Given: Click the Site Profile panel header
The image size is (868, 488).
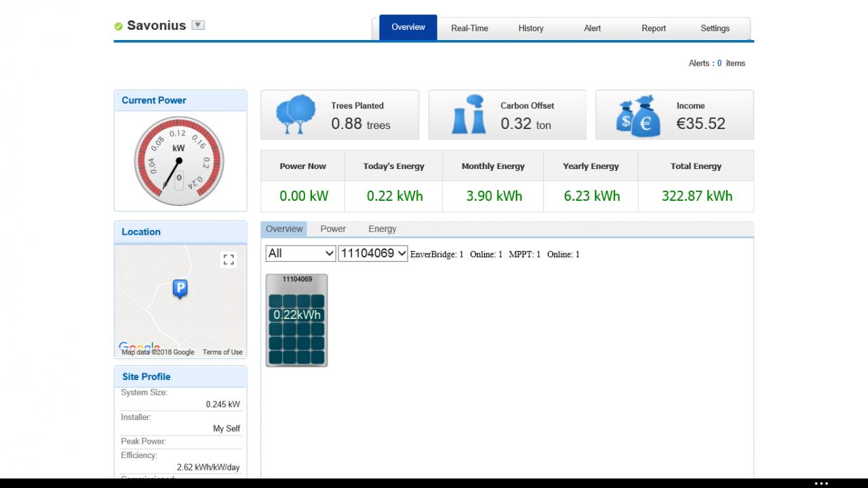Looking at the screenshot, I should pos(180,377).
